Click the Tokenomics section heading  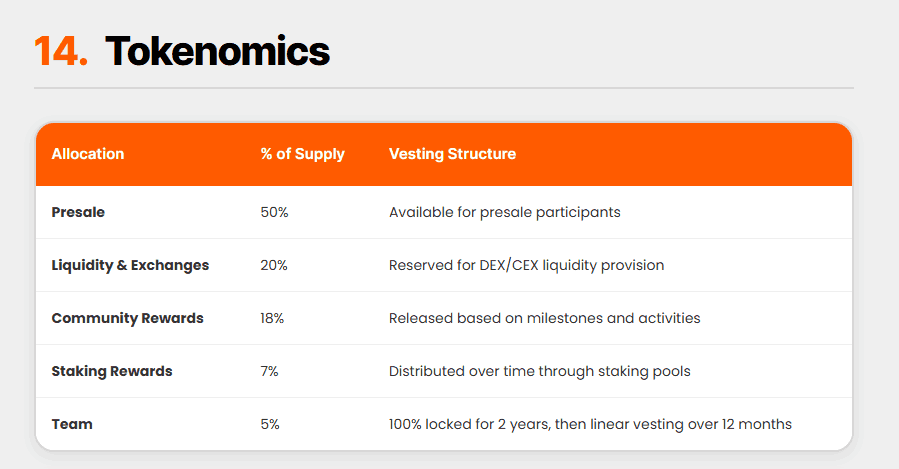[217, 51]
